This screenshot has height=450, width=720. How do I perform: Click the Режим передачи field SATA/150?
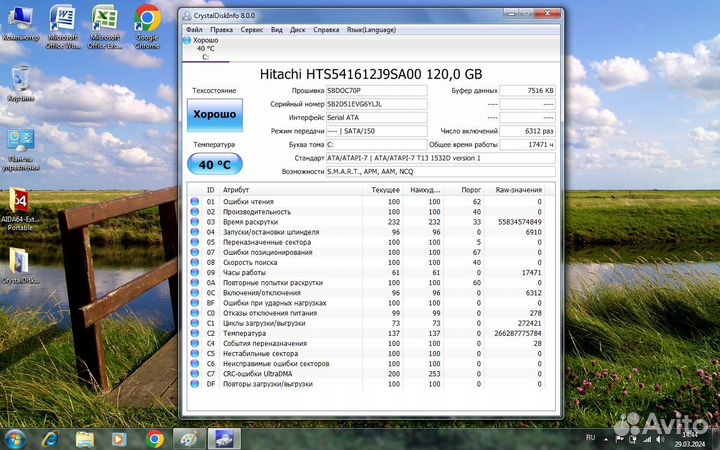coord(377,131)
